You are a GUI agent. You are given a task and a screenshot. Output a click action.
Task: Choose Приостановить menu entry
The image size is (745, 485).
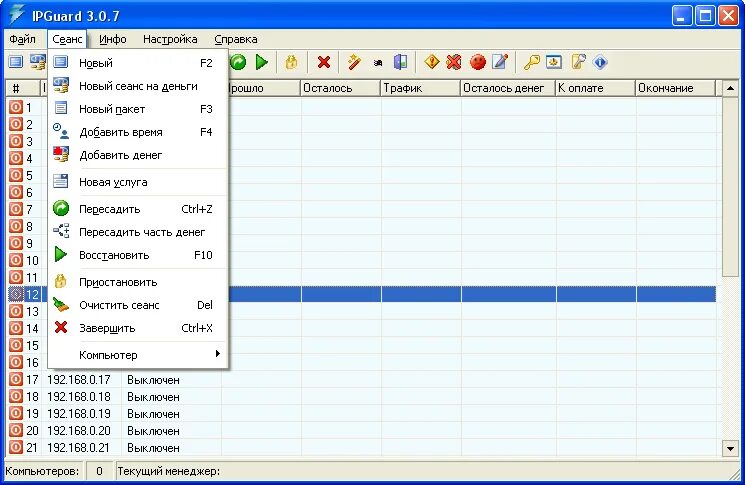pyautogui.click(x=138, y=282)
